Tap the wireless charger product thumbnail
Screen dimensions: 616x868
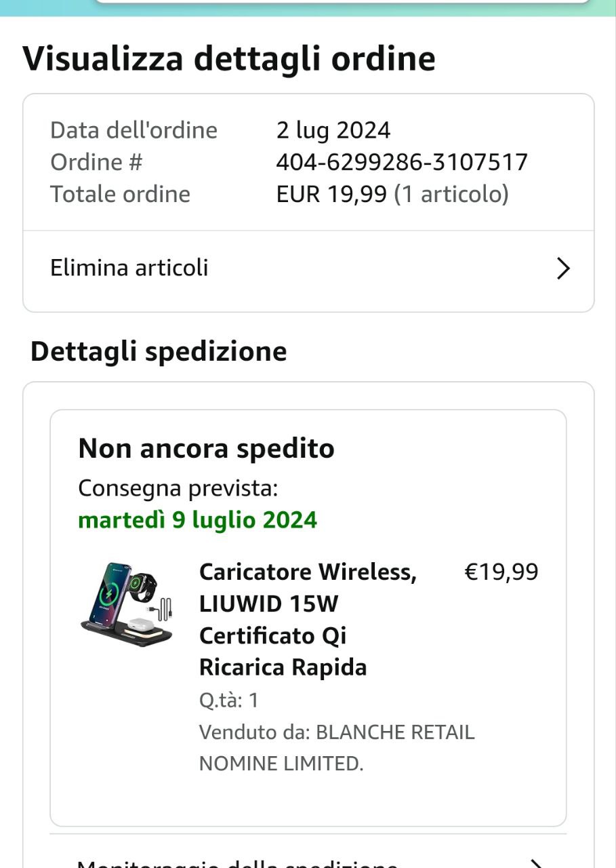tap(128, 604)
